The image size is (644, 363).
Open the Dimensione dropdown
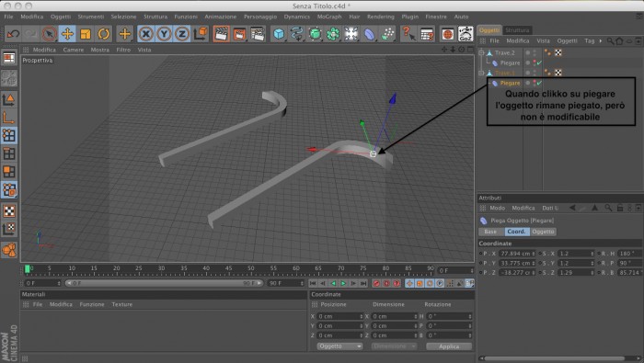point(394,346)
